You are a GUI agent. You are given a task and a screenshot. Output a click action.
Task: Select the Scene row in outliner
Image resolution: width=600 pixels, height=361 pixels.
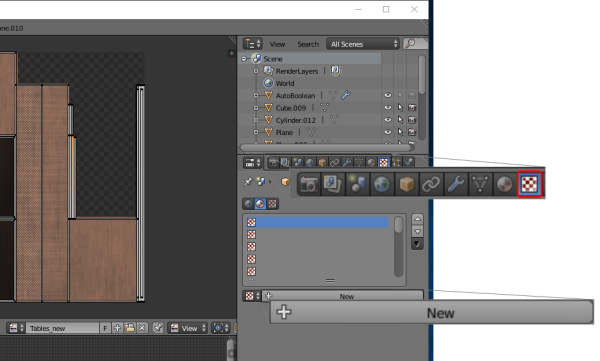click(310, 59)
